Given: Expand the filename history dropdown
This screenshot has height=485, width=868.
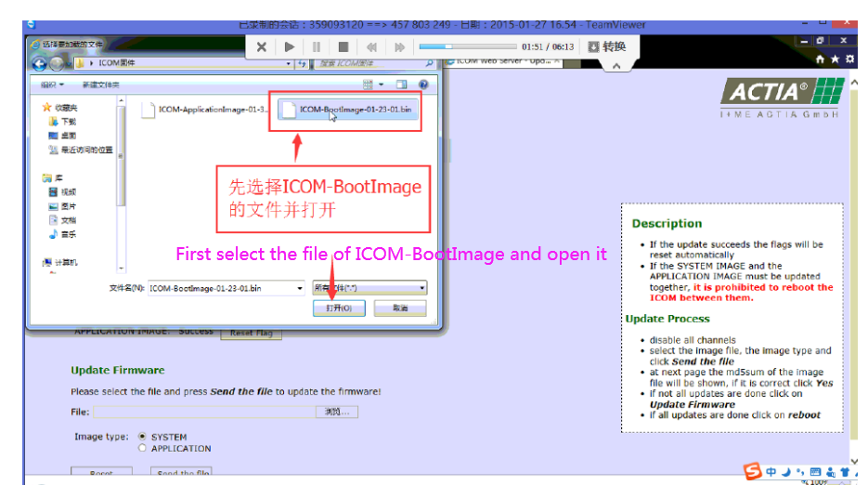Looking at the screenshot, I should tap(300, 288).
